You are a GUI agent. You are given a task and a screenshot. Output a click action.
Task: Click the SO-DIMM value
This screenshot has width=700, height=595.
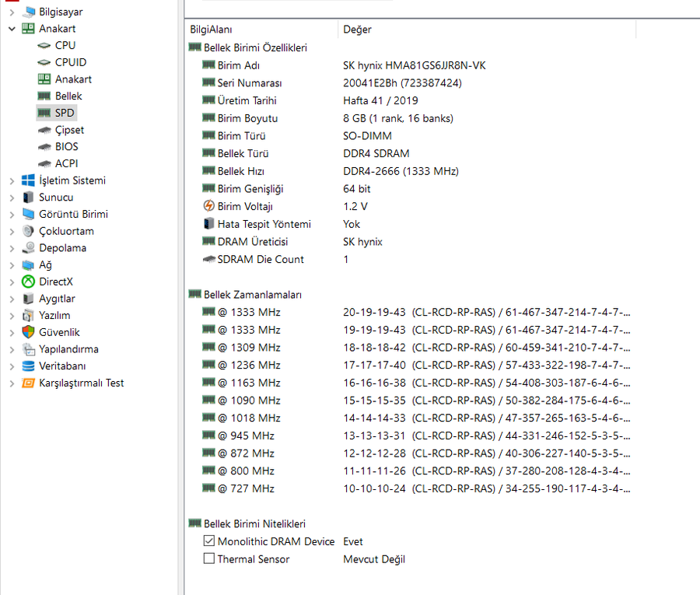(367, 135)
